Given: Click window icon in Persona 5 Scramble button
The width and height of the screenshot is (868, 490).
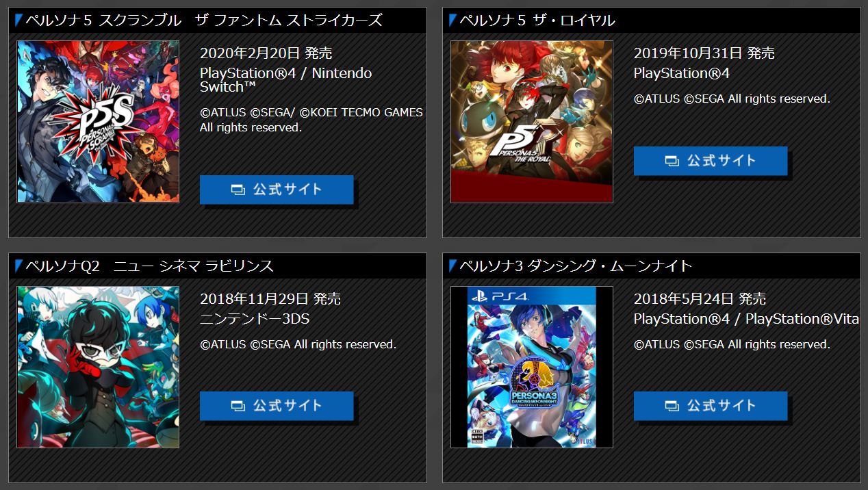Looking at the screenshot, I should 238,190.
